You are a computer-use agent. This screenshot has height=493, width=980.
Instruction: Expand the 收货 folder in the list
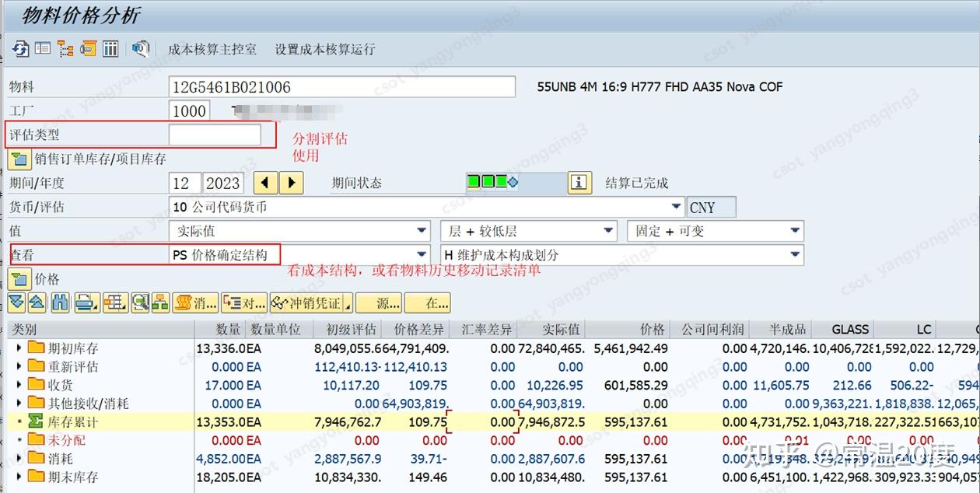tap(19, 385)
